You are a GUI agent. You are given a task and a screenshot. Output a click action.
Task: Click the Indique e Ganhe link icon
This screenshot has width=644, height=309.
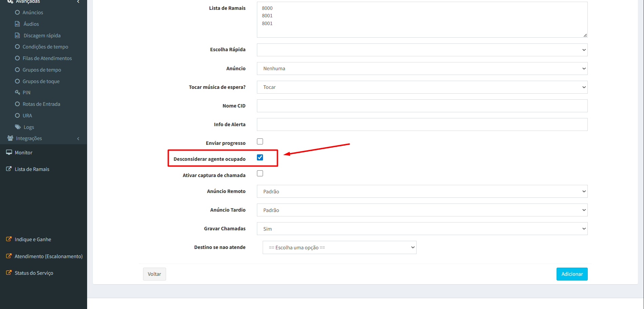[x=9, y=239]
